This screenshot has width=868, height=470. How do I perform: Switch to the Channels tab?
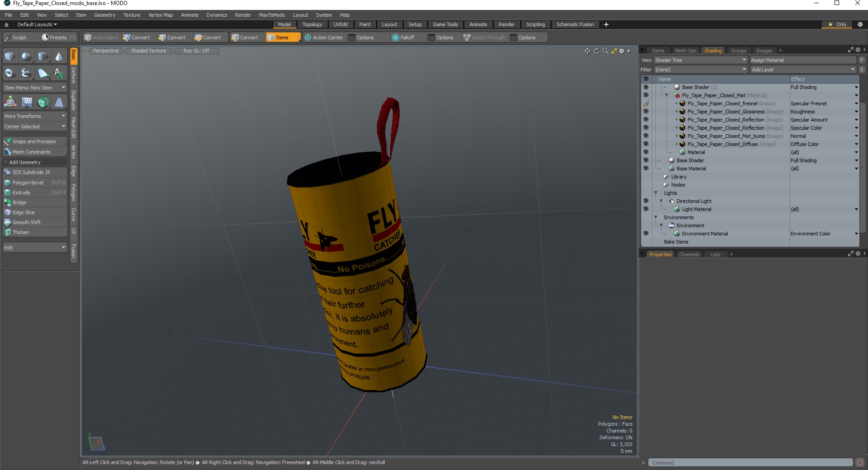point(689,254)
